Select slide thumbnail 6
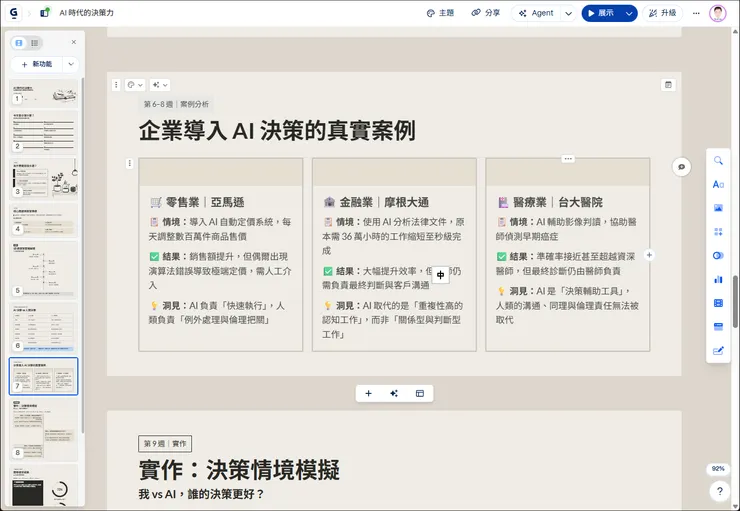740x511 pixels. [x=43, y=328]
